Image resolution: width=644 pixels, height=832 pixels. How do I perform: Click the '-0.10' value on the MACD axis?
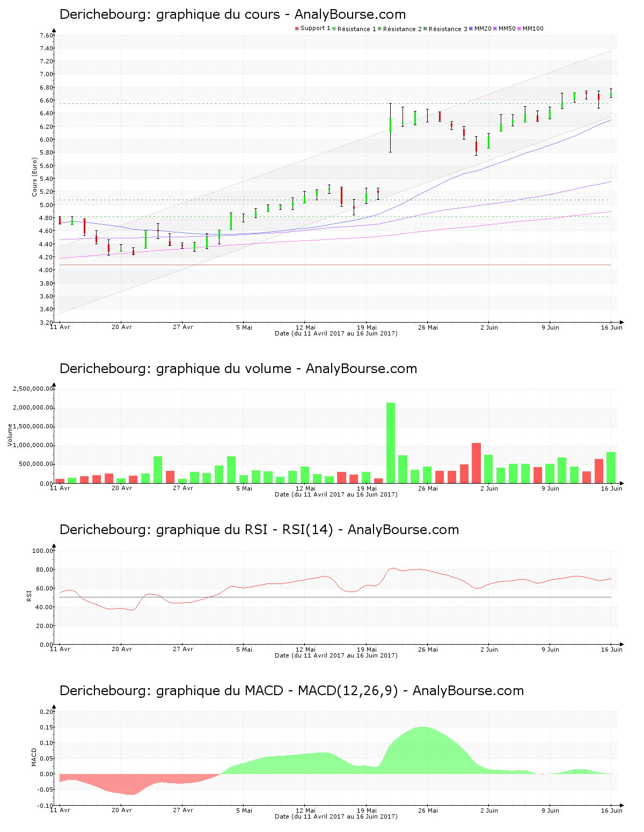(x=46, y=806)
